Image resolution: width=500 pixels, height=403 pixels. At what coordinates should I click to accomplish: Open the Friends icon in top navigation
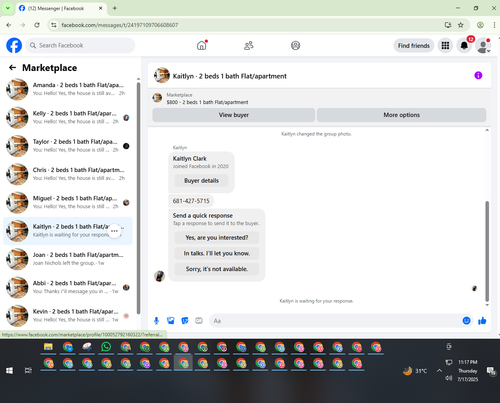pos(249,45)
